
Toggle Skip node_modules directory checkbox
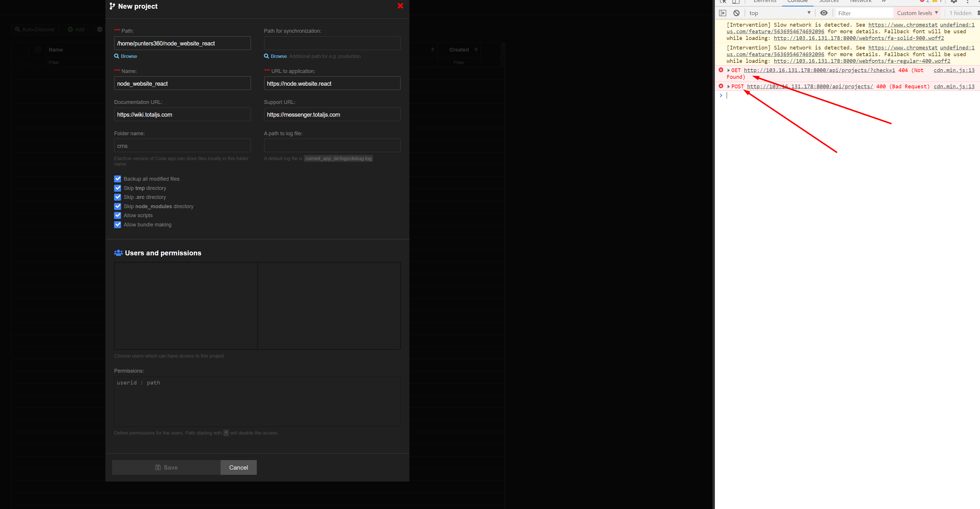pyautogui.click(x=118, y=206)
